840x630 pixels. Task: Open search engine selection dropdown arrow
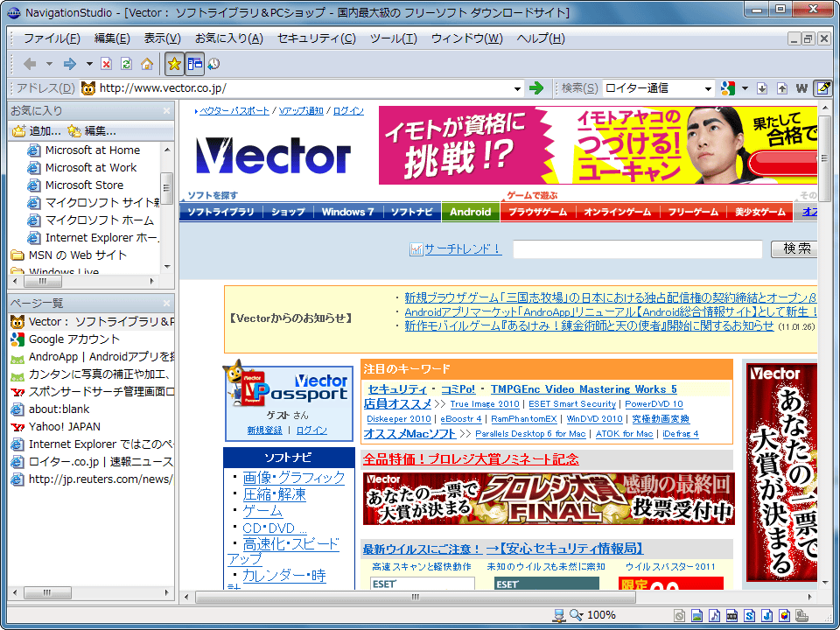pos(745,88)
